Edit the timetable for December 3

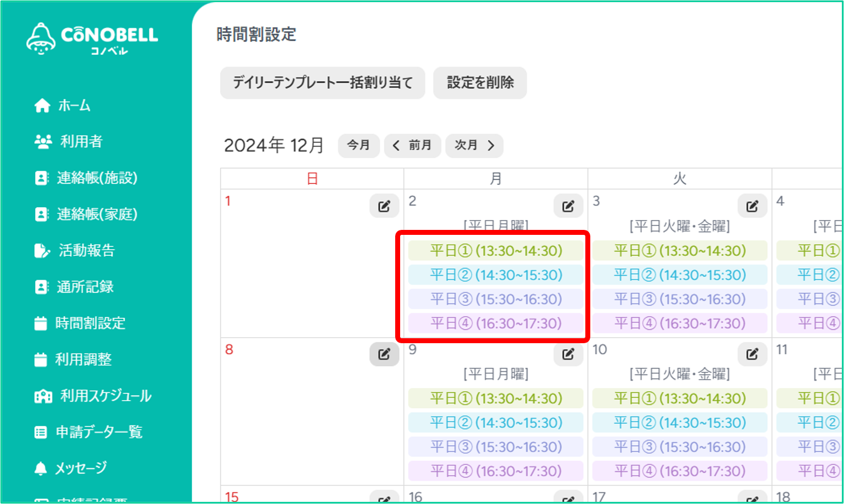click(x=752, y=206)
